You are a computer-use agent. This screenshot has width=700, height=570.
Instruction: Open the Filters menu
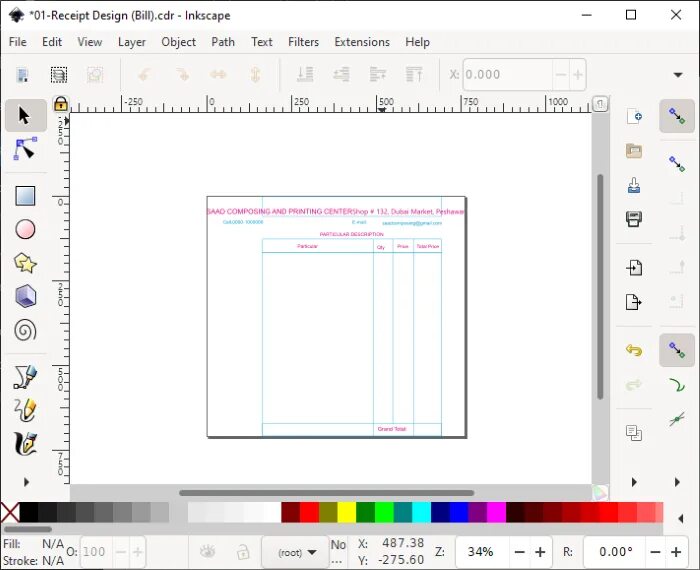pyautogui.click(x=304, y=42)
